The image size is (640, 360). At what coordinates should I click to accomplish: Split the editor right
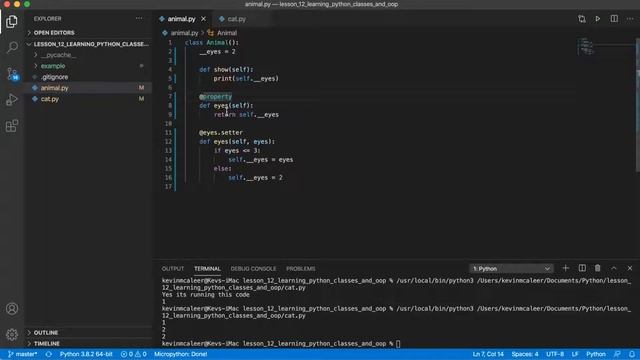click(x=614, y=19)
